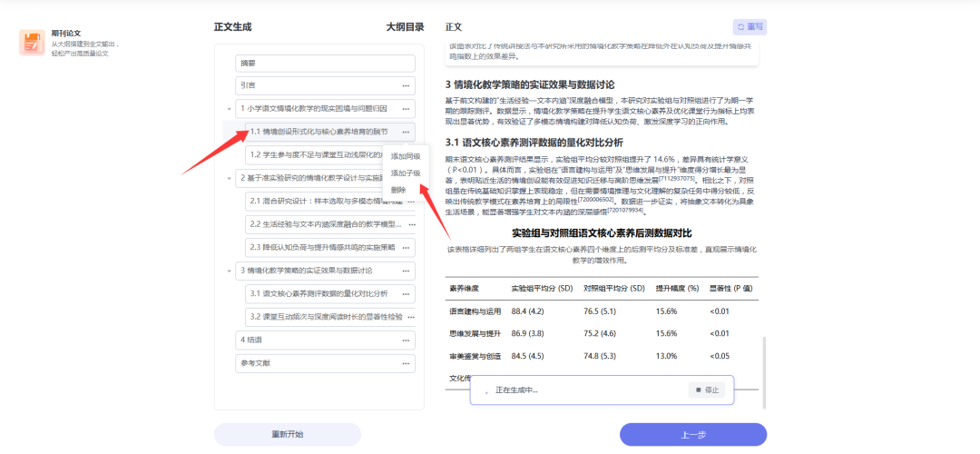Click the 审美鉴赏与创造 table cell
980x454 pixels.
point(475,357)
